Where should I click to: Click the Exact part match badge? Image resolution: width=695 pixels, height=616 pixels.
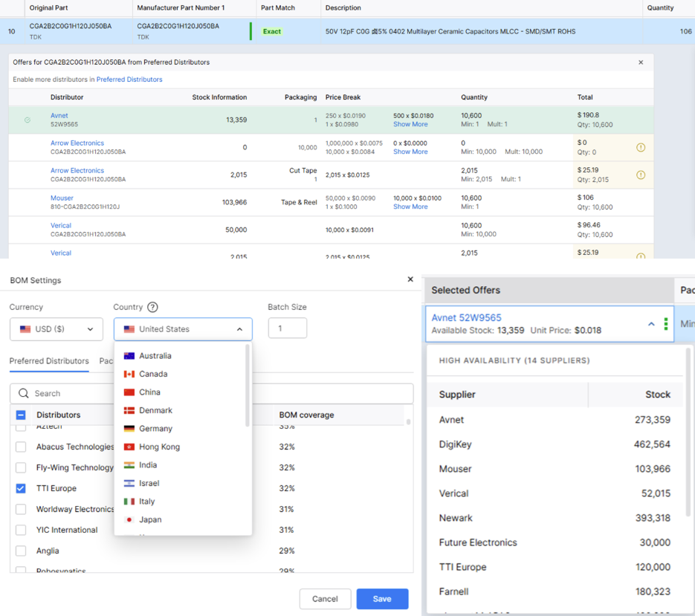coord(272,31)
